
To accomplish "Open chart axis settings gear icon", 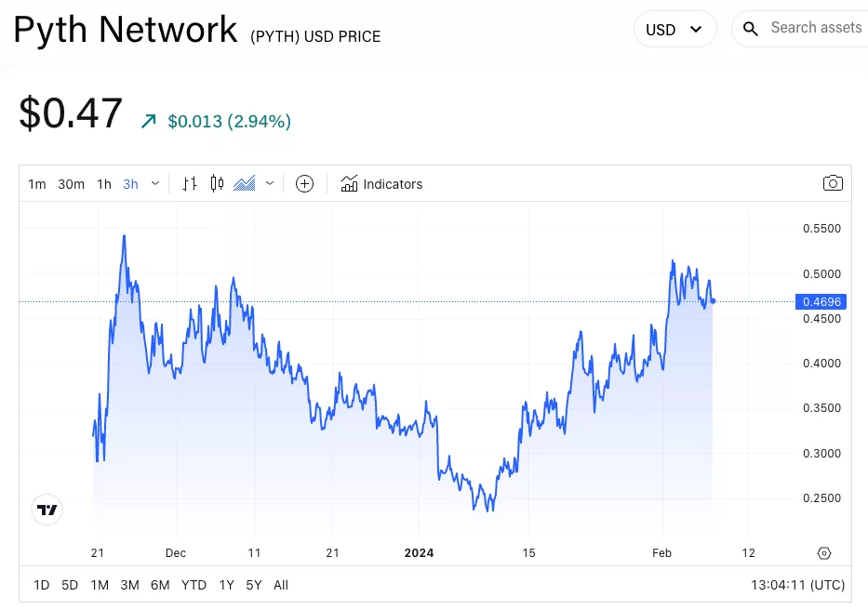I will click(823, 553).
